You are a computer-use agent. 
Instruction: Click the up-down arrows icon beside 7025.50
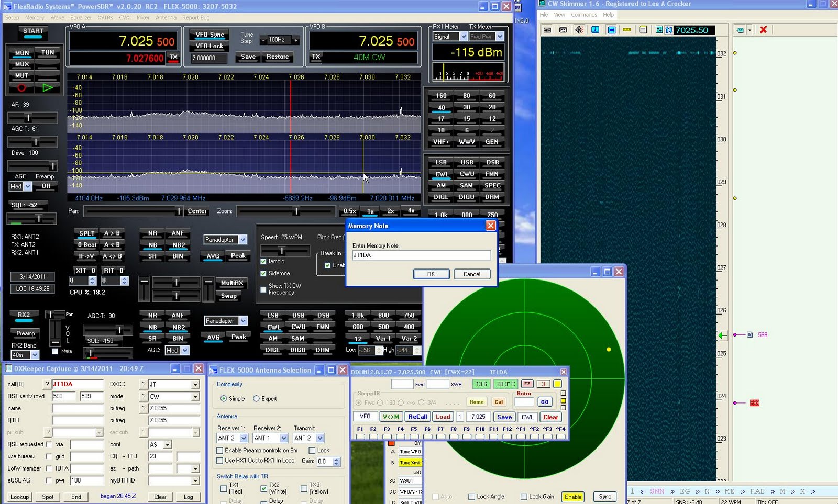(x=669, y=30)
